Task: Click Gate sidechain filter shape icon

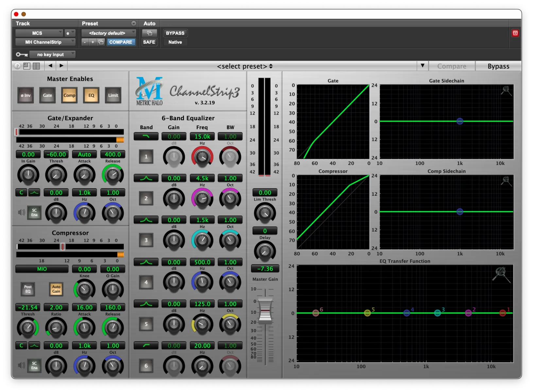Action: (34, 193)
